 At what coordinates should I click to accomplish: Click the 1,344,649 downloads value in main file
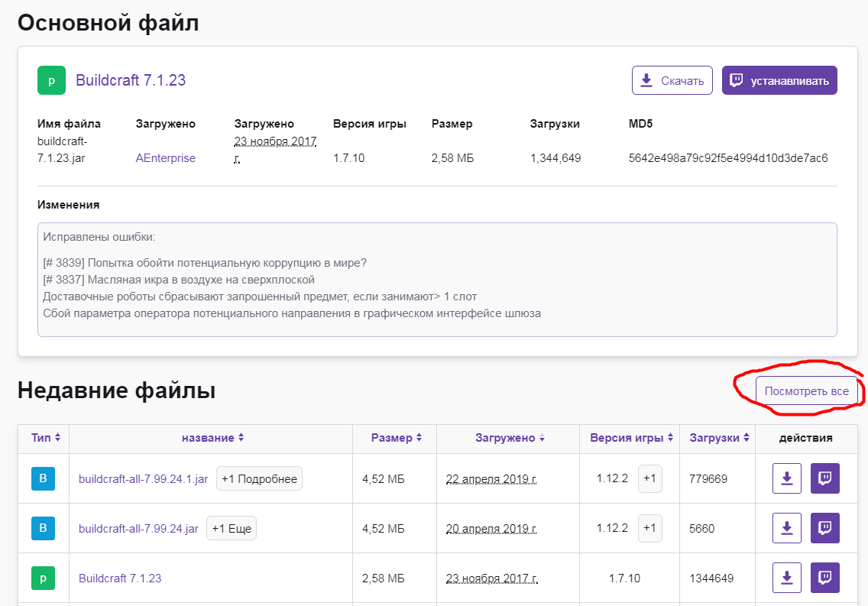[x=555, y=158]
